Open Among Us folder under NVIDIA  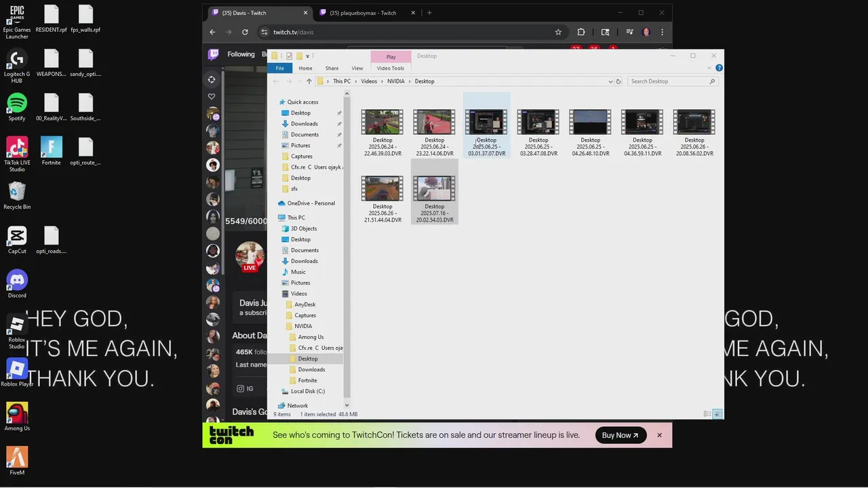click(311, 337)
